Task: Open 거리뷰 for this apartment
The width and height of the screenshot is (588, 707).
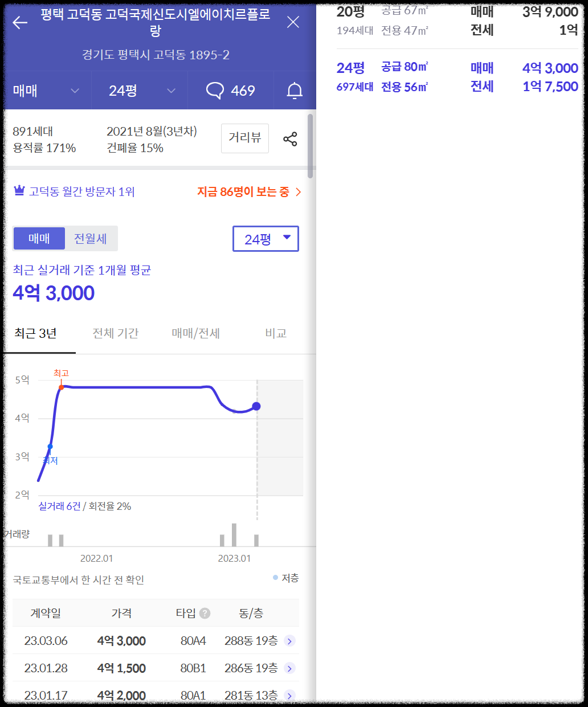Action: coord(244,138)
